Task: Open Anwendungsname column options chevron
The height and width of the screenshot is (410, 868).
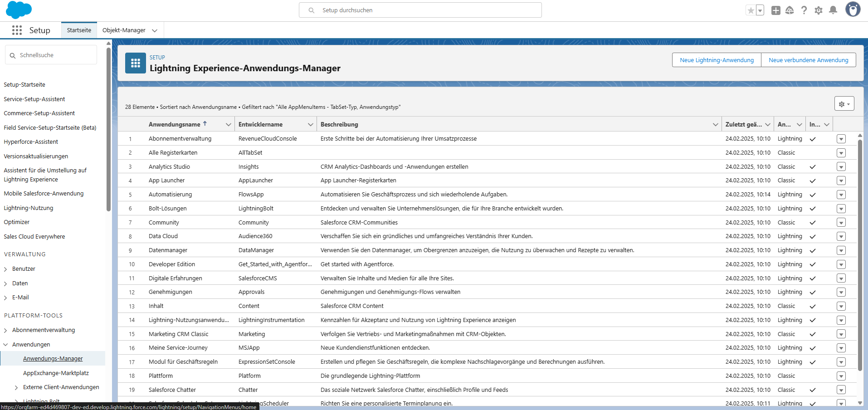Action: pos(228,125)
